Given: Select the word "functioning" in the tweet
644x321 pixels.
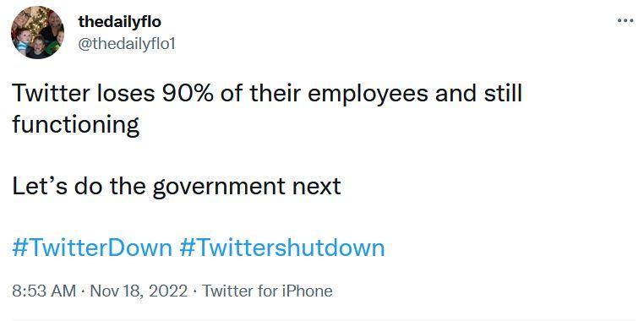Looking at the screenshot, I should [76, 125].
